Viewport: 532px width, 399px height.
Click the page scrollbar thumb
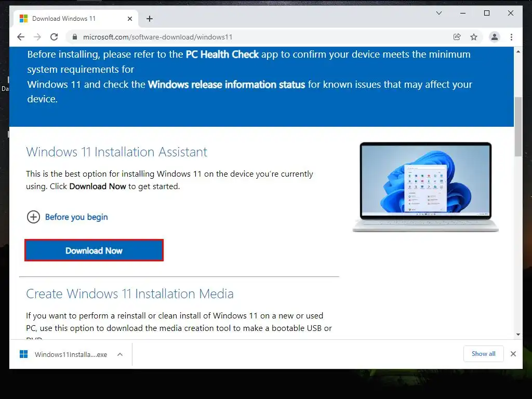tap(518, 127)
